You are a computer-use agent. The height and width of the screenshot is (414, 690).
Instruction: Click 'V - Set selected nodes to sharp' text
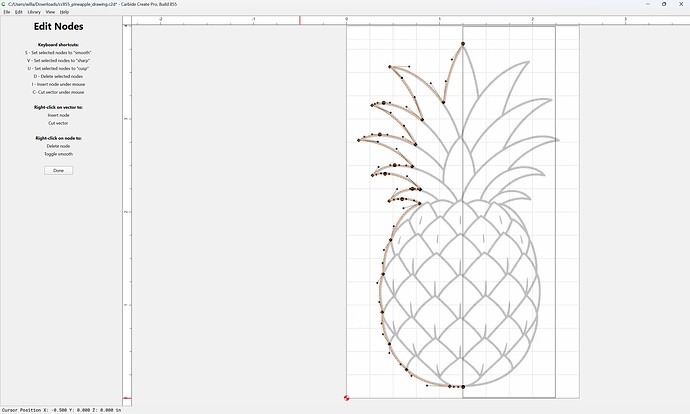coord(58,60)
